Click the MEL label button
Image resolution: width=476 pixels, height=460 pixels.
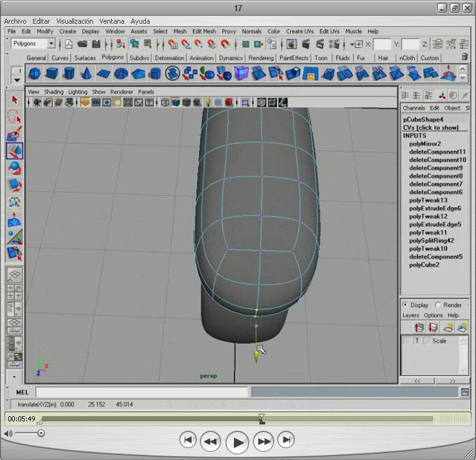tap(22, 393)
